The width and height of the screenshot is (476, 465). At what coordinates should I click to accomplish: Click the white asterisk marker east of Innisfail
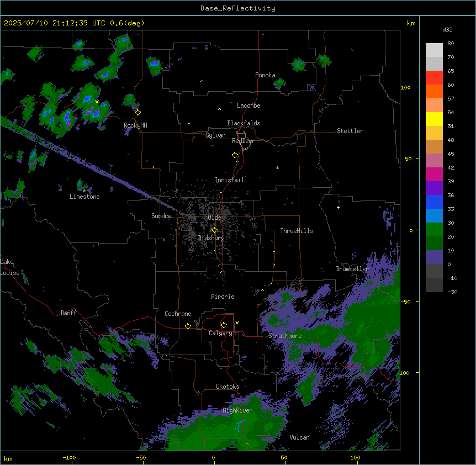(277, 167)
